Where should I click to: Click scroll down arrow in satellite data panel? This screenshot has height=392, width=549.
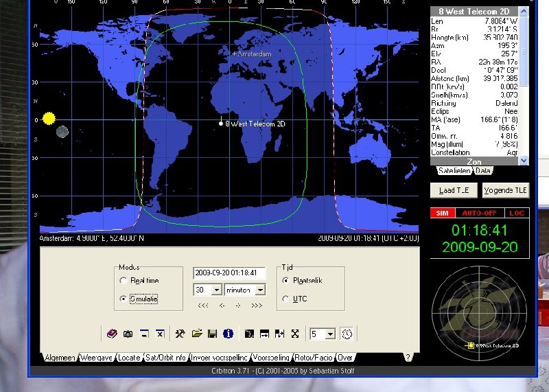tap(524, 161)
